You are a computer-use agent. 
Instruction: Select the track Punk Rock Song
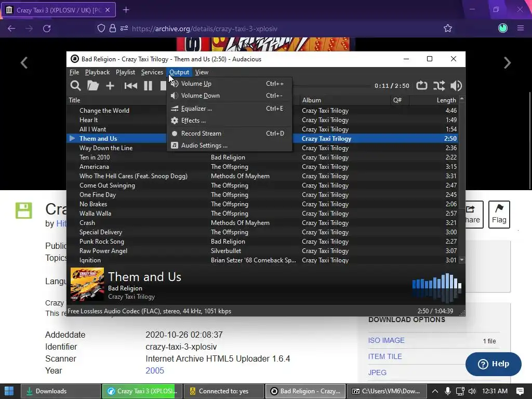[101, 242]
